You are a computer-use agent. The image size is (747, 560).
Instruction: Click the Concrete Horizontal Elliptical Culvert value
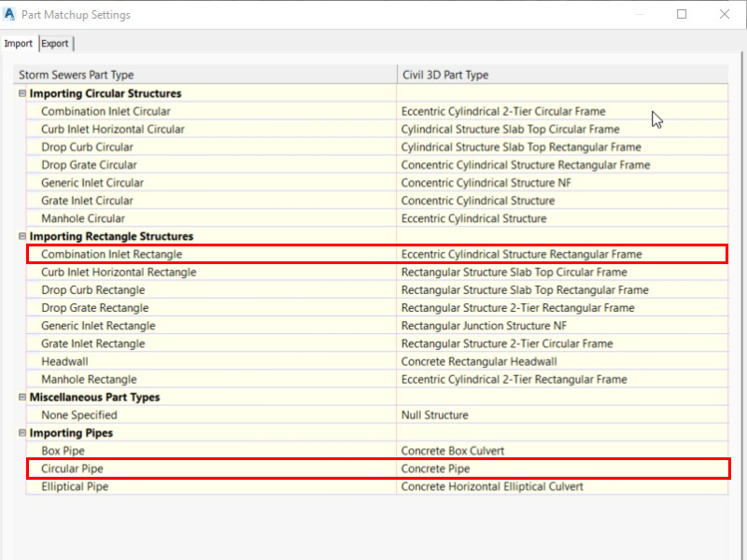click(492, 486)
